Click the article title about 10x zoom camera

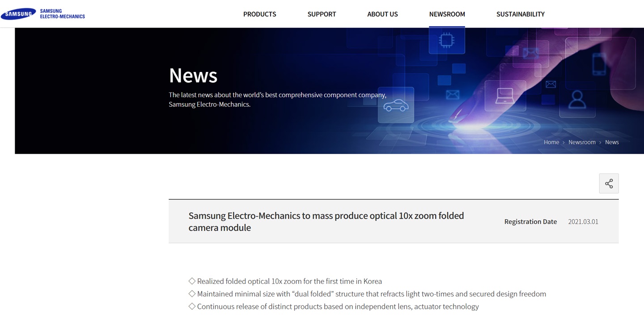[x=326, y=221]
